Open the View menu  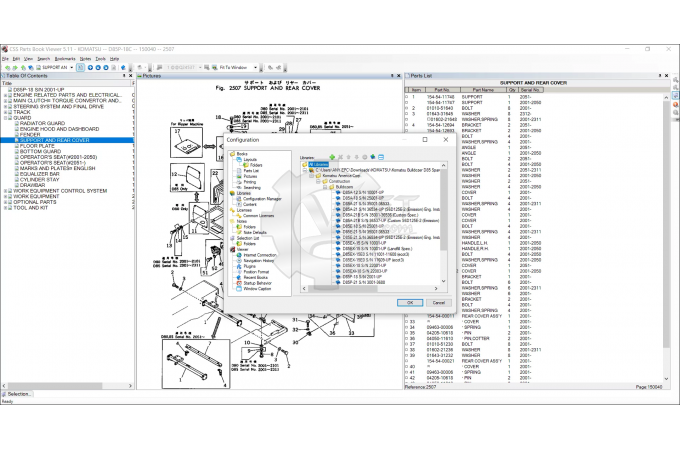coord(28,59)
